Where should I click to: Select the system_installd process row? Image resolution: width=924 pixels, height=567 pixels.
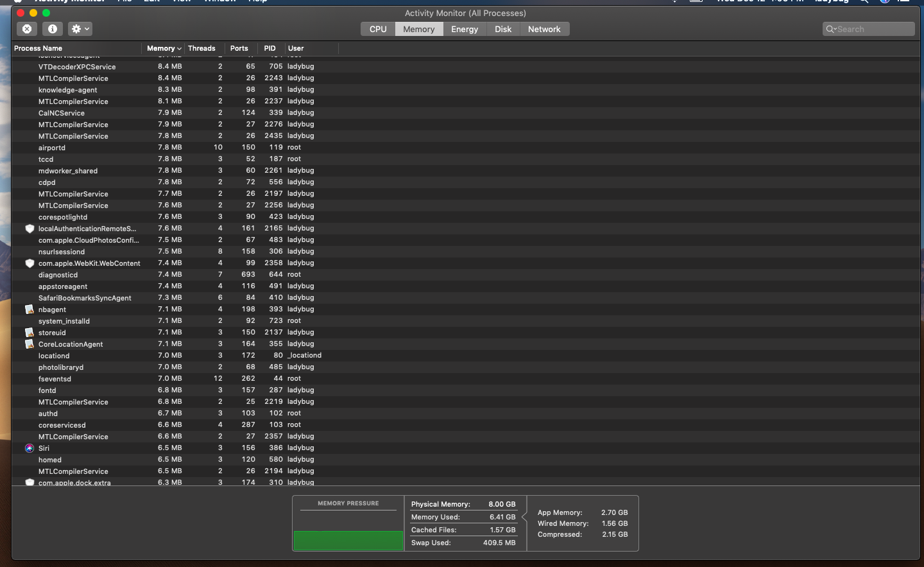[465, 321]
